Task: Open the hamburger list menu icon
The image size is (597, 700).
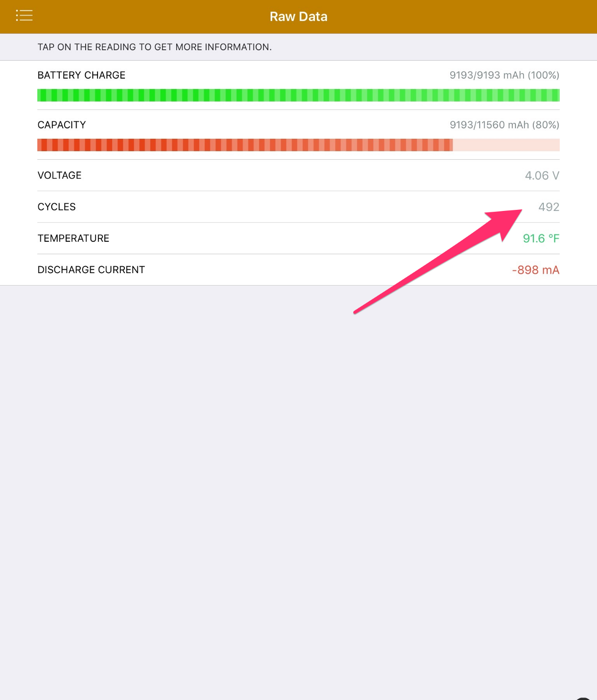Action: tap(24, 16)
